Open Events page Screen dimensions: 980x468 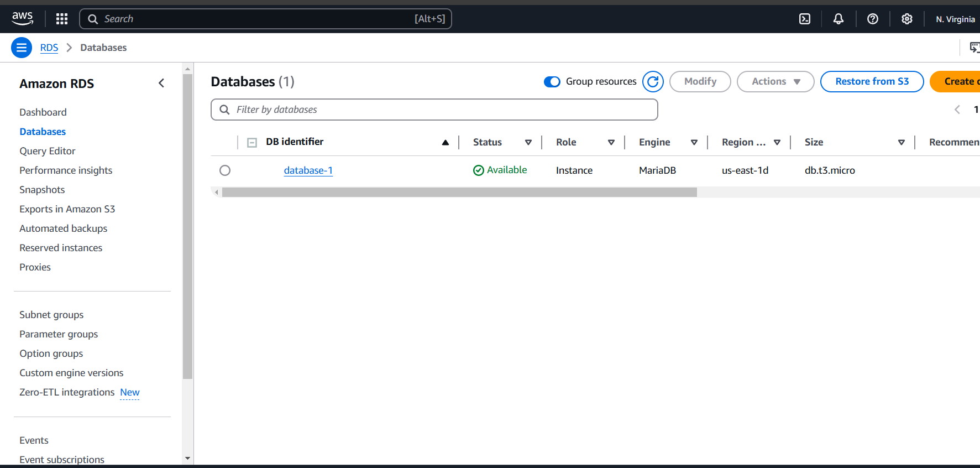[x=34, y=440]
